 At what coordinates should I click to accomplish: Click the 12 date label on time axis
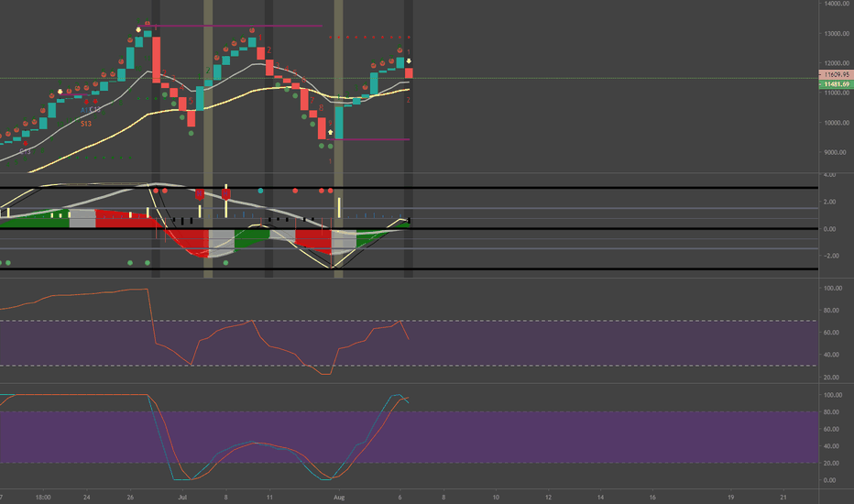(549, 497)
